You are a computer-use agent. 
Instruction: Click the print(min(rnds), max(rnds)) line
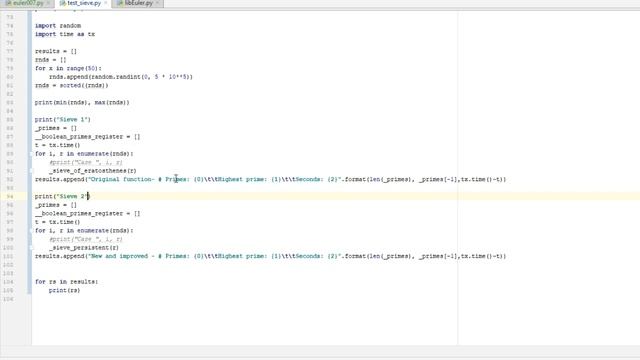pos(82,102)
